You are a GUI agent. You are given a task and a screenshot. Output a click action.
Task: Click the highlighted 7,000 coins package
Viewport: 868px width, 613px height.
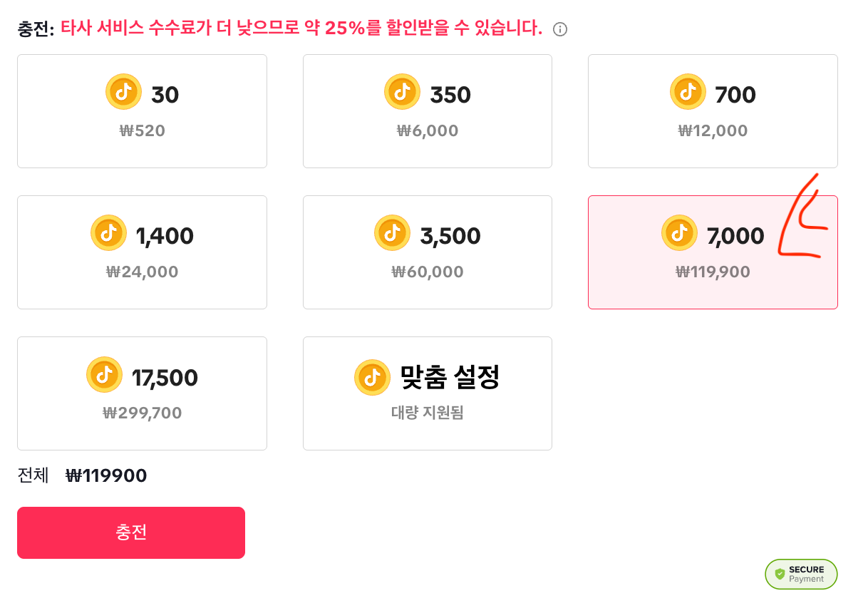713,252
